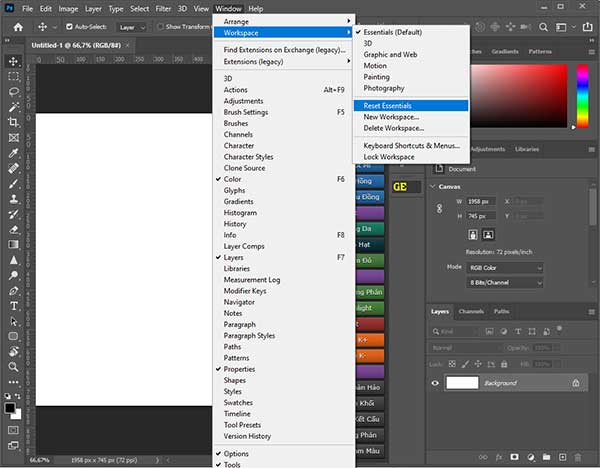Toggle Quick Mask mode icon
Viewport: 600px width, 468px height.
[13, 430]
